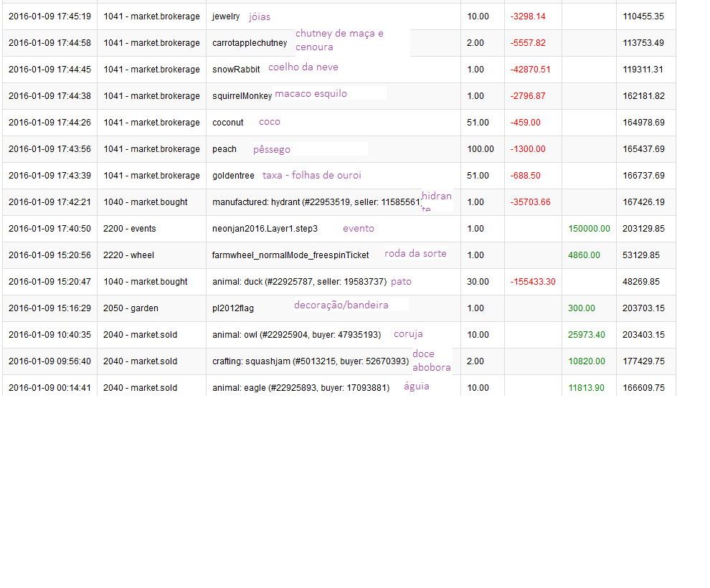Select the pink 'jóias' annotation text
The image size is (710, 588).
coord(260,16)
